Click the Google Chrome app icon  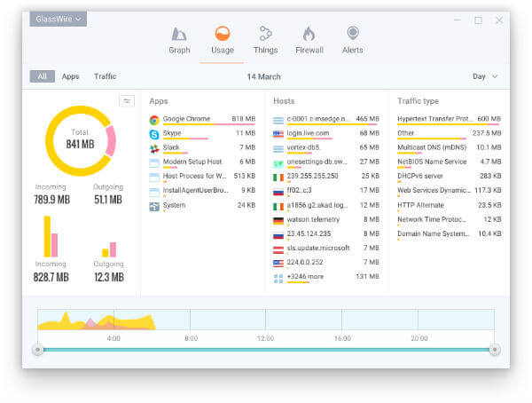[x=154, y=119]
